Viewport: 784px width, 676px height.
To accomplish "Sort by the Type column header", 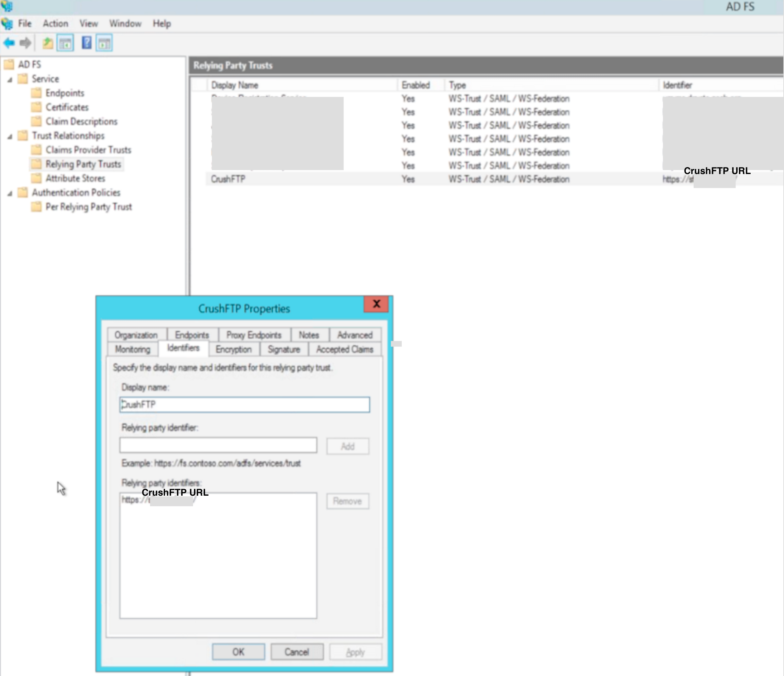I will (552, 85).
